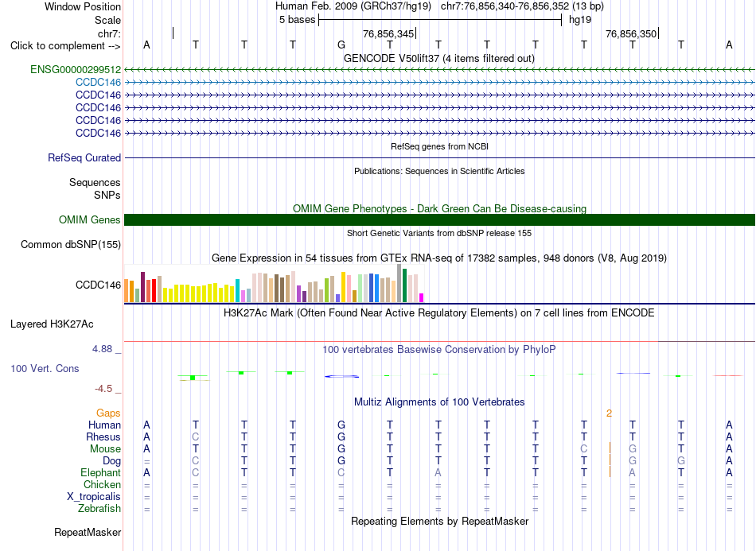Screen dimensions: 756x551
Task: Click the OMIM Genes track label
Action: [x=89, y=220]
